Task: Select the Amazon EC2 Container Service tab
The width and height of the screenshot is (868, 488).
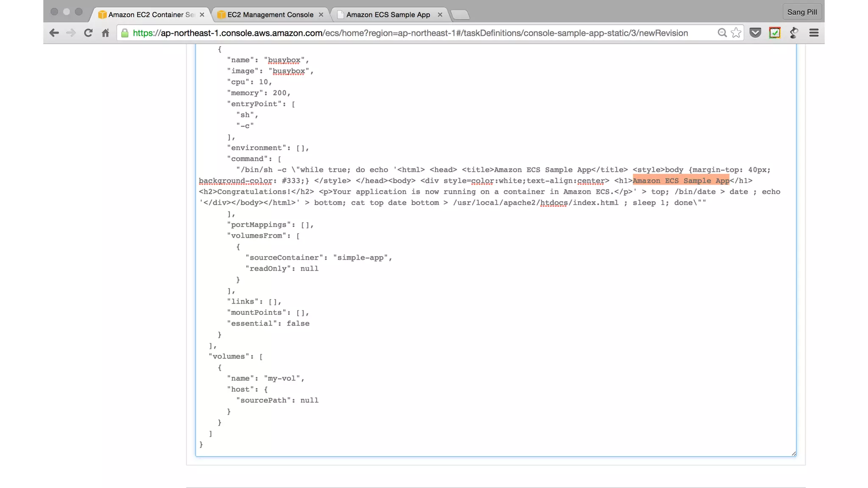Action: click(150, 15)
